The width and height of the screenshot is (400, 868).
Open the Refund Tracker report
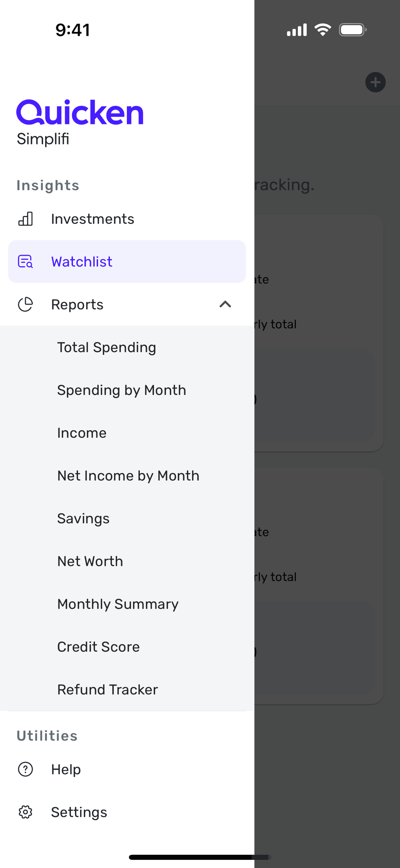point(127,690)
